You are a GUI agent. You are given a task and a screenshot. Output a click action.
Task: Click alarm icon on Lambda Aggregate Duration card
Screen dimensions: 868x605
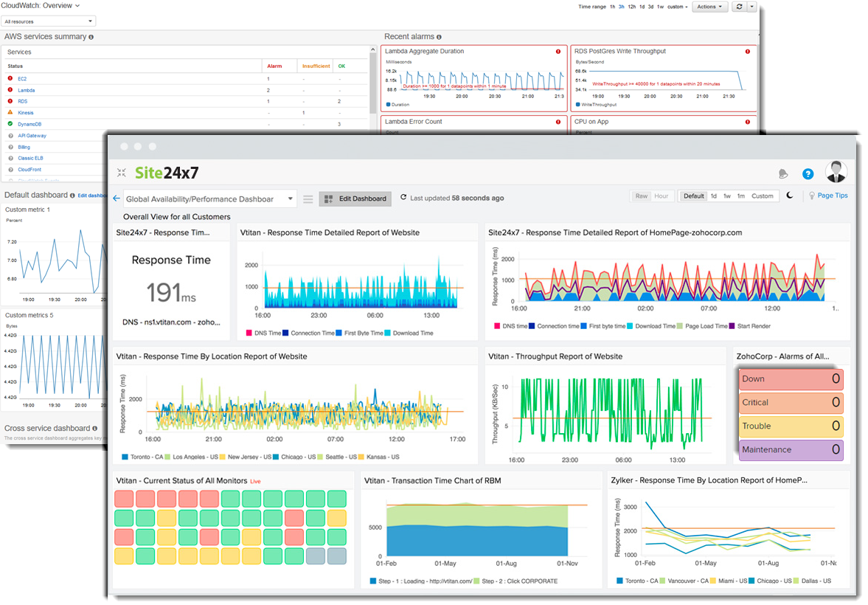click(x=558, y=52)
